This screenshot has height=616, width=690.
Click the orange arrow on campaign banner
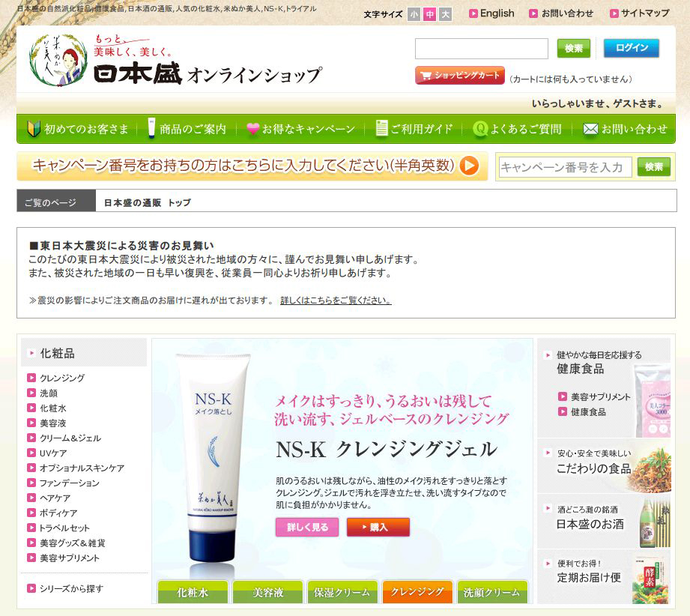pyautogui.click(x=469, y=166)
